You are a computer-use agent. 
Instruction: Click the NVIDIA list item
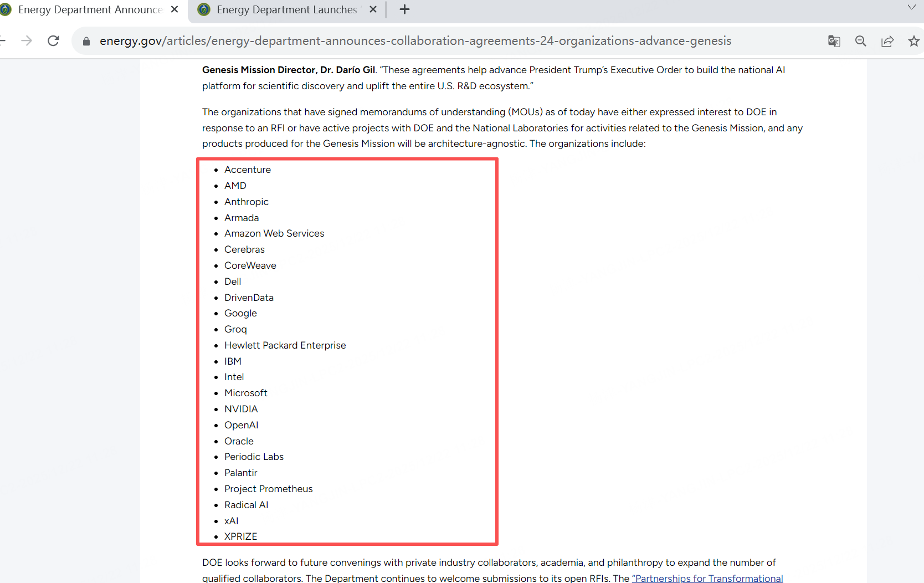(241, 409)
